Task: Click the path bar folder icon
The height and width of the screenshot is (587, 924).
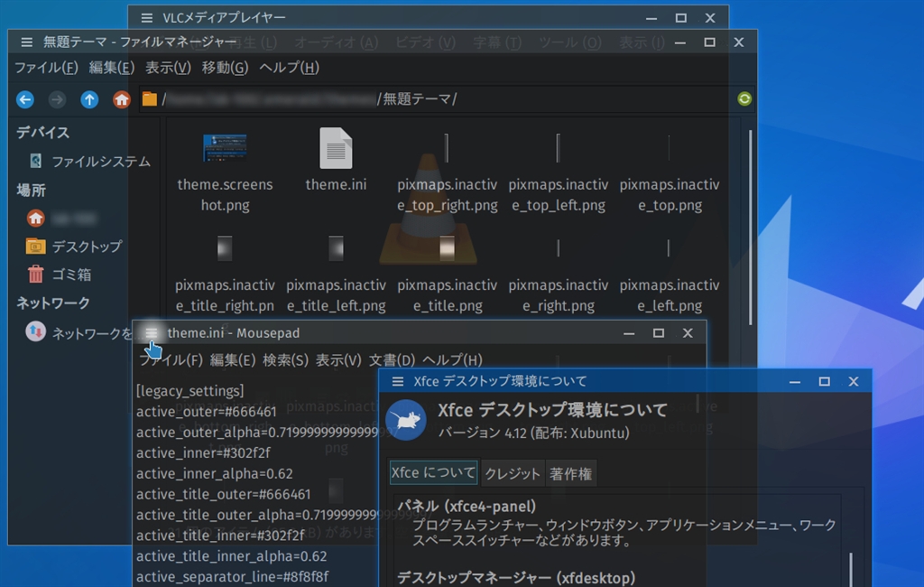Action: pos(150,99)
